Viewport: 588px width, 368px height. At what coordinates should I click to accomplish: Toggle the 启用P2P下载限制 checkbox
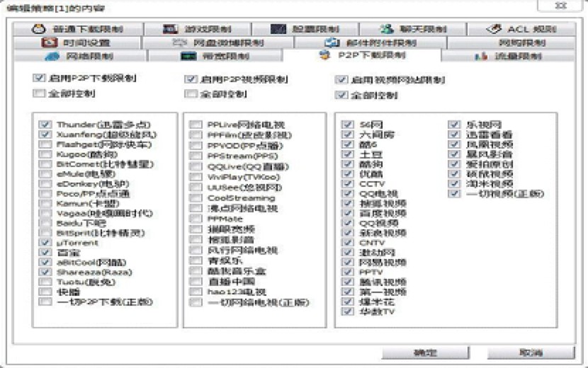point(39,78)
